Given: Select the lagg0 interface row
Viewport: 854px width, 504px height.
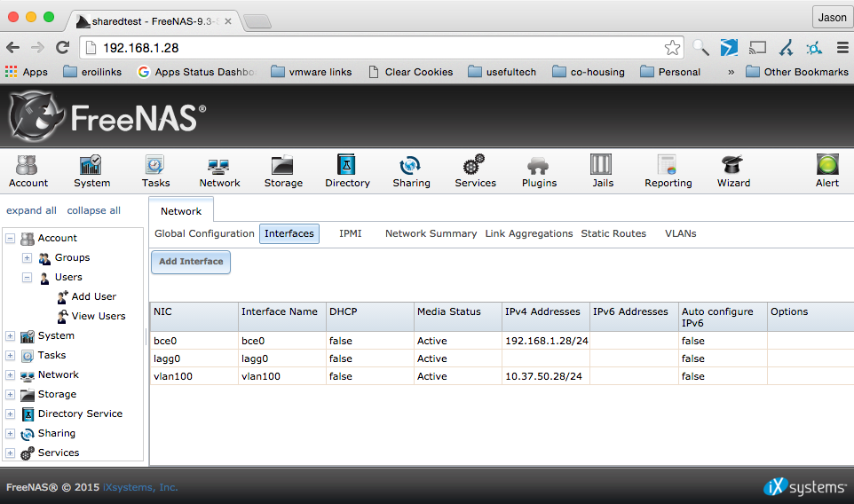Looking at the screenshot, I should (502, 358).
